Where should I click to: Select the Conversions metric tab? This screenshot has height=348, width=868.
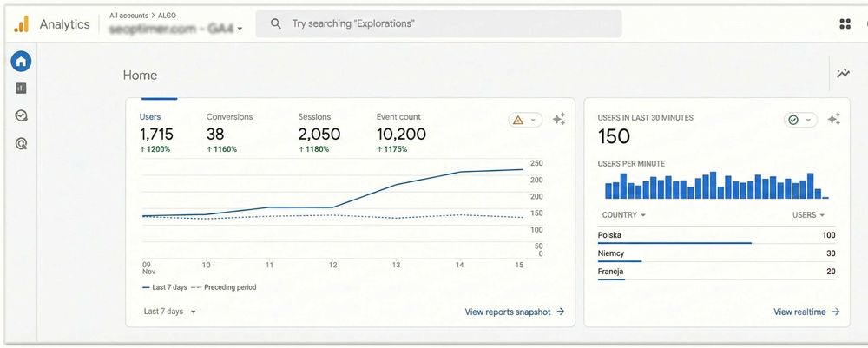click(x=229, y=134)
